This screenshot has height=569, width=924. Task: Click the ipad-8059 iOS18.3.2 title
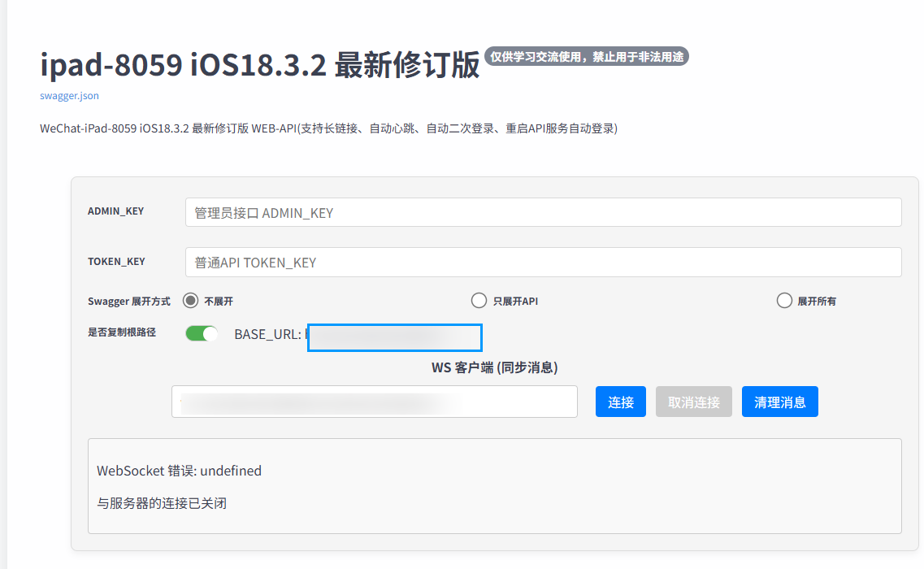click(x=259, y=64)
